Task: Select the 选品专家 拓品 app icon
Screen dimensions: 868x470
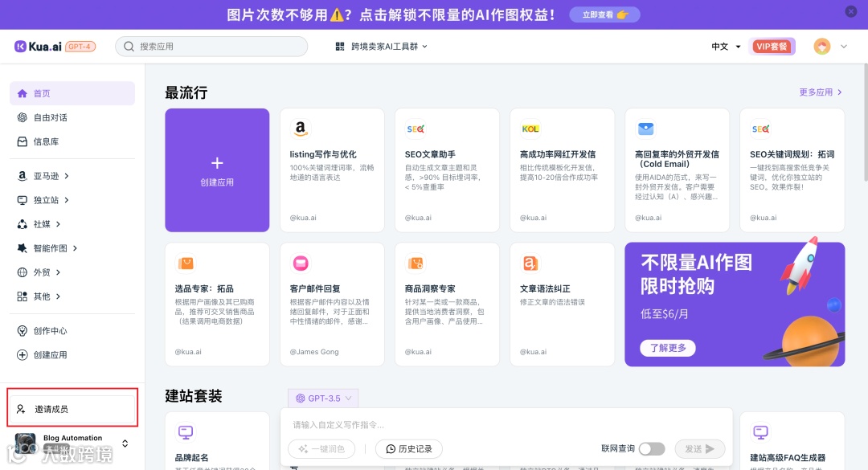Action: point(186,262)
